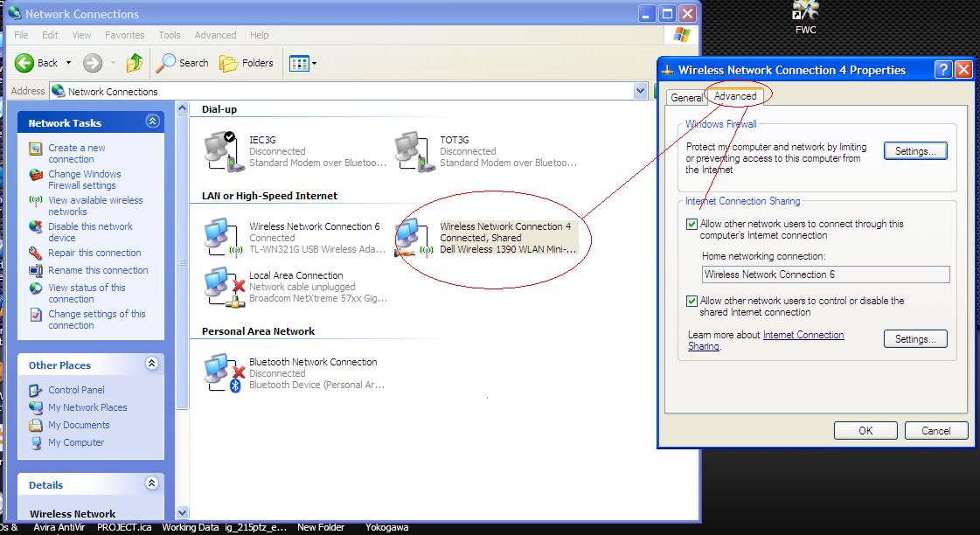
Task: Click the Avira AntiVir desktop label
Action: [x=59, y=527]
